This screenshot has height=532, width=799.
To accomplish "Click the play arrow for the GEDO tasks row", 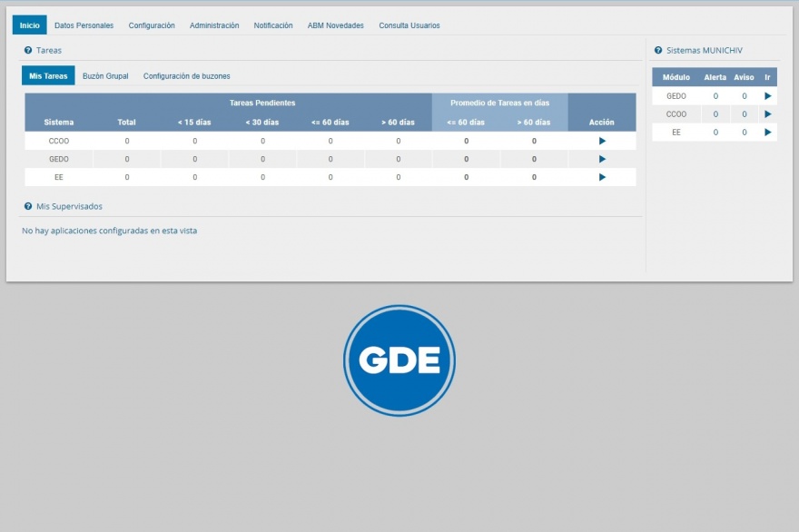I will pos(602,159).
